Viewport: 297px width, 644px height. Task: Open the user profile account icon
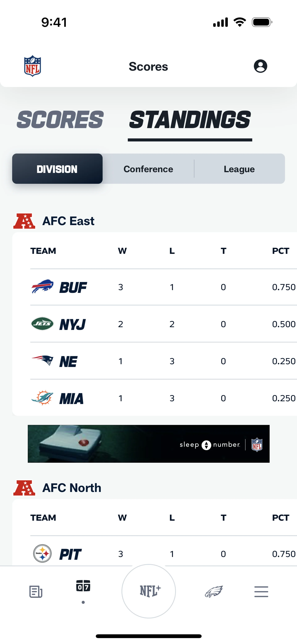tap(260, 66)
